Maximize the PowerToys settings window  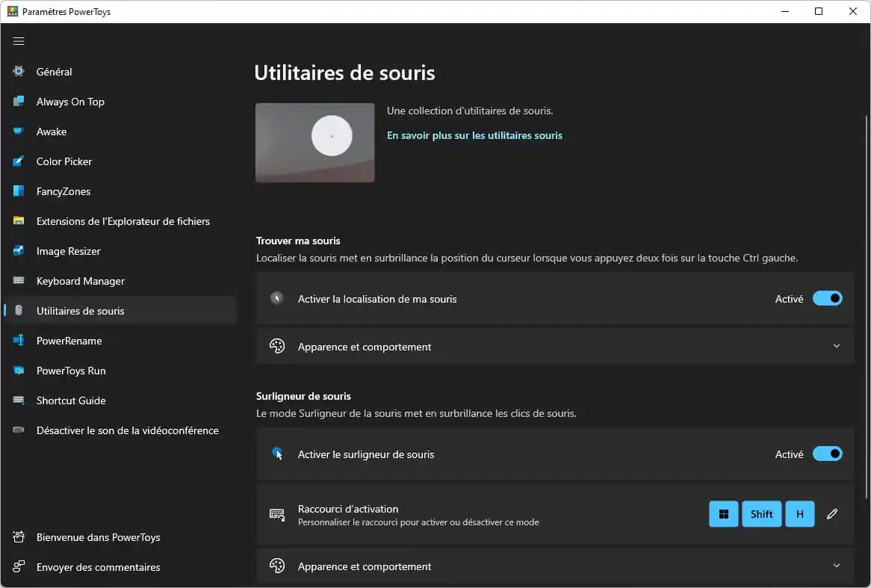[x=818, y=11]
